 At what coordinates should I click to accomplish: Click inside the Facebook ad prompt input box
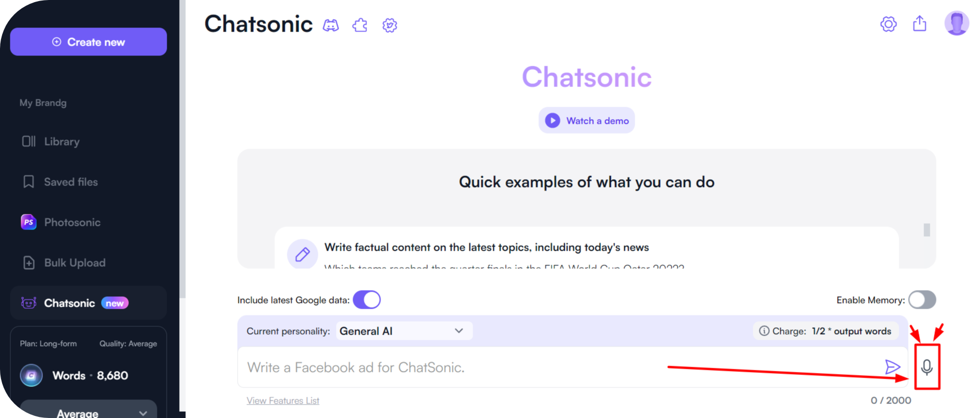466,367
